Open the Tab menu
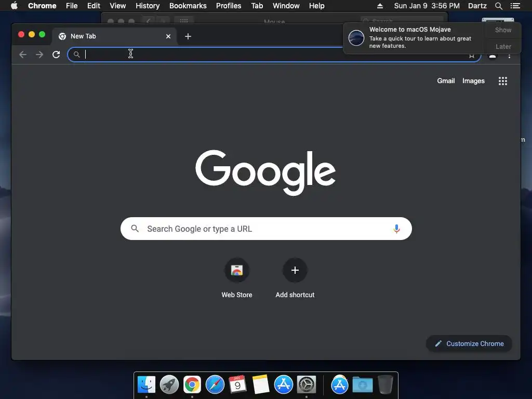532x399 pixels. [x=257, y=6]
